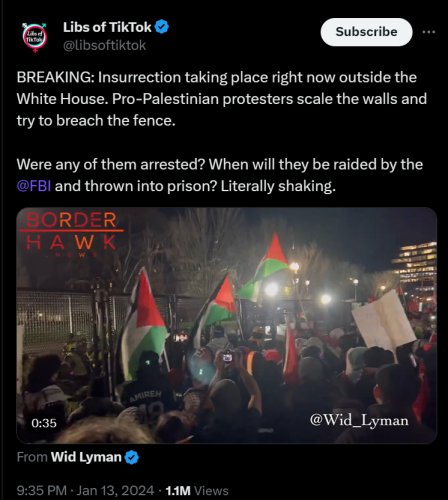The image size is (448, 500).
Task: Open the Libs of TikTok profile avatar
Action: coord(35,37)
